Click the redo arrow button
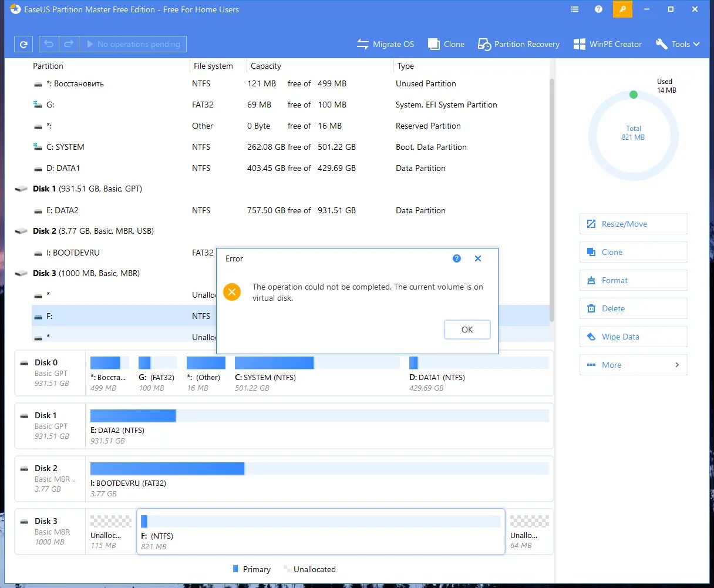Screen dimensions: 714x588 click(69, 44)
